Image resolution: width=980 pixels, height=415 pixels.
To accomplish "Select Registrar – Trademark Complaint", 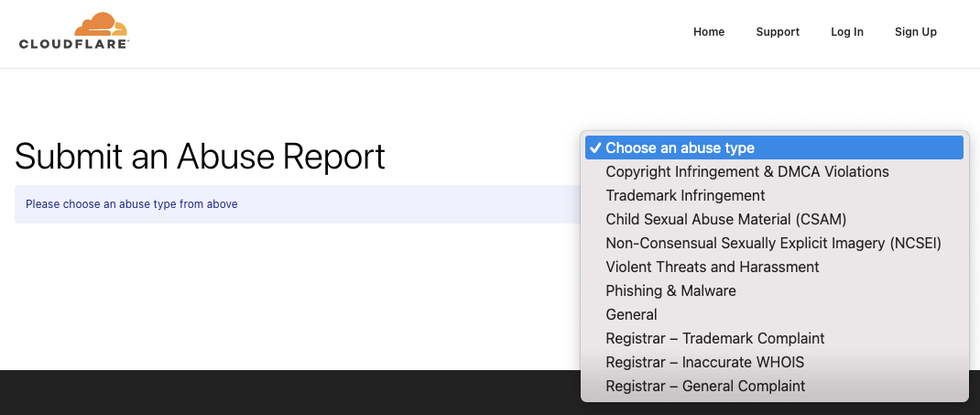I will coord(774,337).
